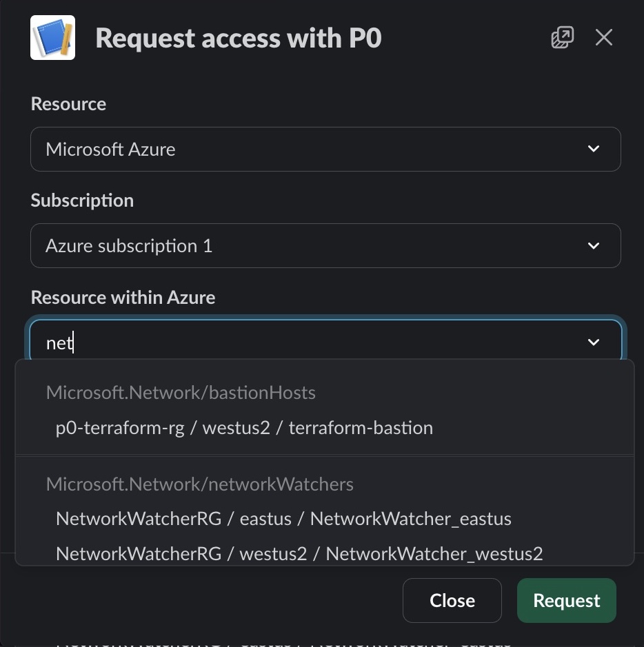
Task: Click the Microsoft.Network/networkWatchers section label
Action: click(200, 484)
